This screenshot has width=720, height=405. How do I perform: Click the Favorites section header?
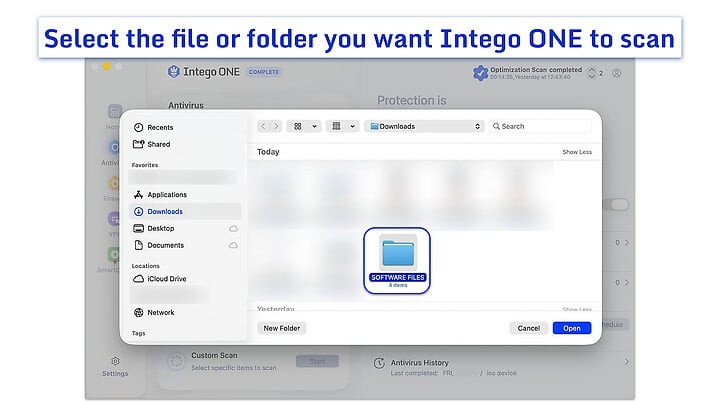[x=145, y=165]
